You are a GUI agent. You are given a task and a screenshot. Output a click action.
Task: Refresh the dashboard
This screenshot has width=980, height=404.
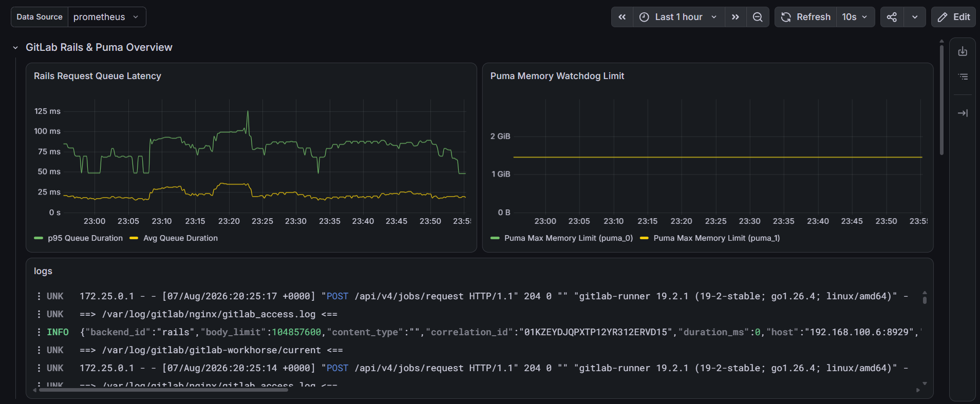[x=806, y=17]
